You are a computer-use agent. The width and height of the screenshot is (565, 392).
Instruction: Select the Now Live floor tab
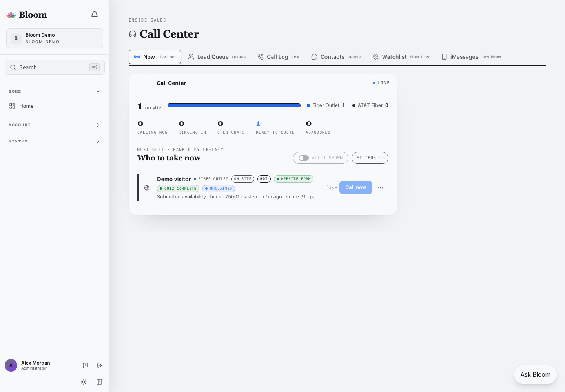click(x=155, y=57)
